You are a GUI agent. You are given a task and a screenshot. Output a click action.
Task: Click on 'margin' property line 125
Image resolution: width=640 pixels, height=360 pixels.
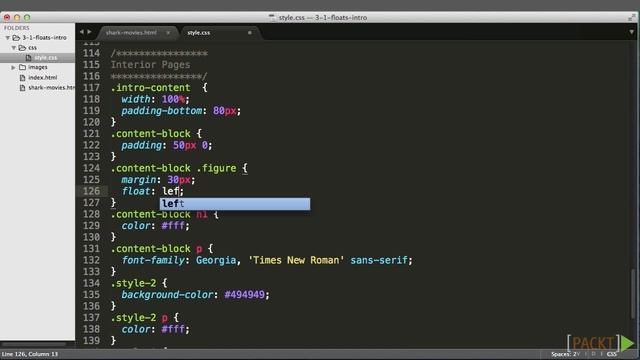139,180
